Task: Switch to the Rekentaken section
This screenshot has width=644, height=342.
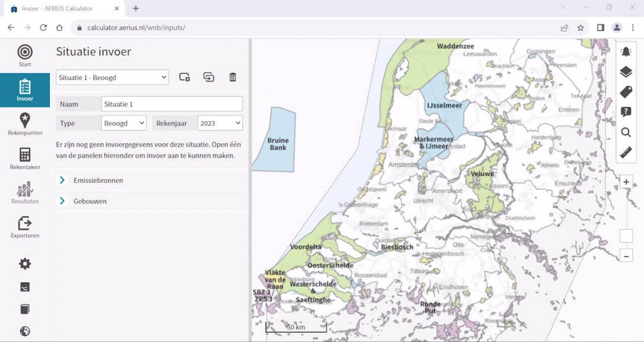Action: click(x=25, y=159)
